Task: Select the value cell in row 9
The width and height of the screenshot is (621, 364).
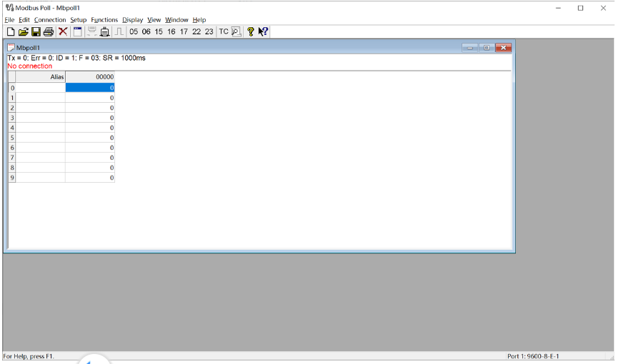Action: (x=90, y=178)
